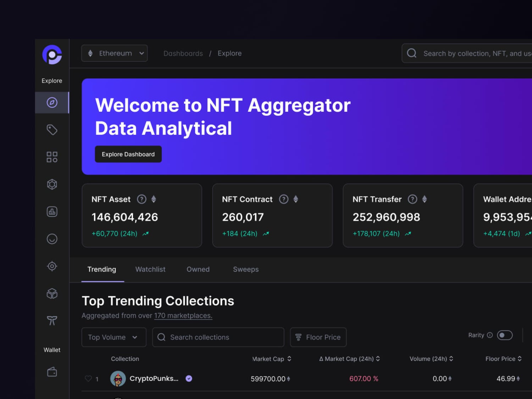Click the 46.99 floor price cell
Screen dimensions: 532x399
tap(508, 379)
